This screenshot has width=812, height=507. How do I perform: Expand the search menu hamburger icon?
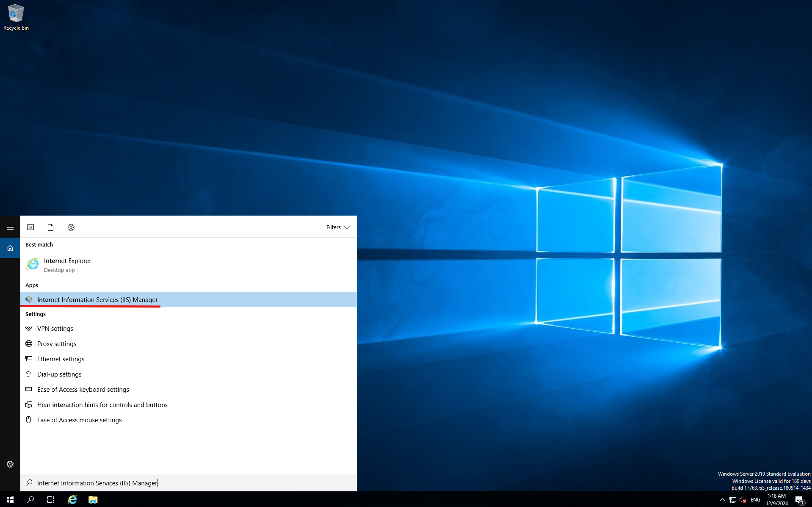coord(10,227)
